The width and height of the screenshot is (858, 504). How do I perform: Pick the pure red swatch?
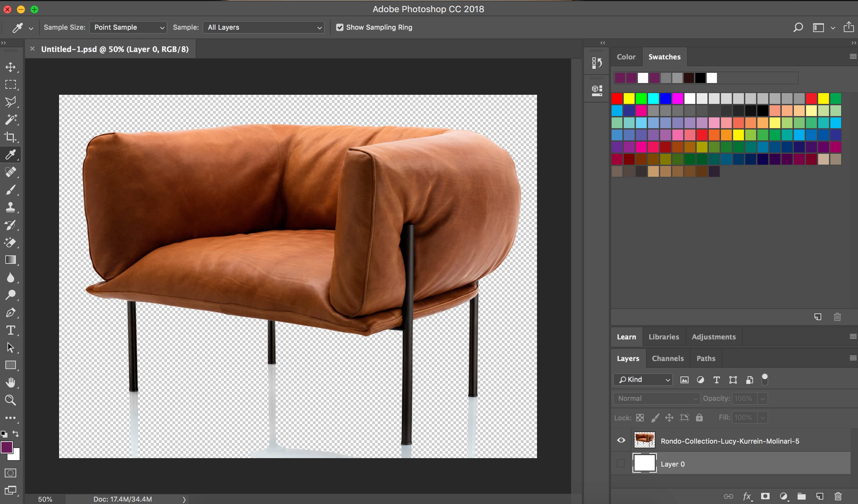pyautogui.click(x=617, y=99)
